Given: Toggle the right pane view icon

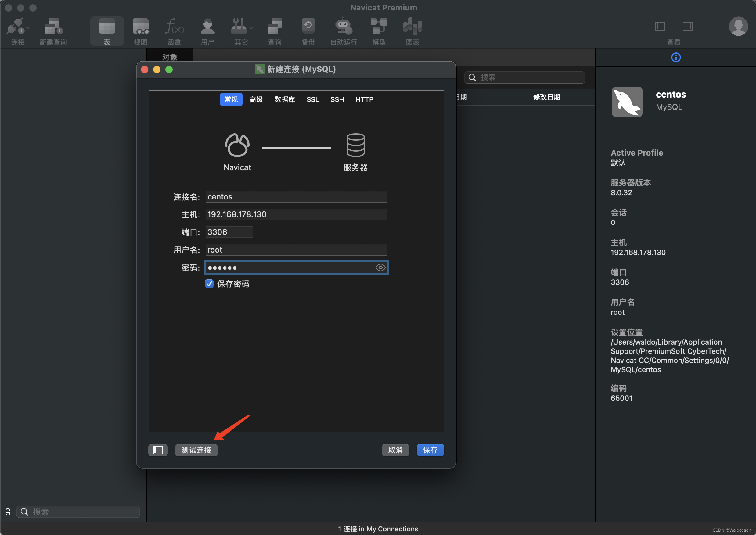Looking at the screenshot, I should (687, 26).
